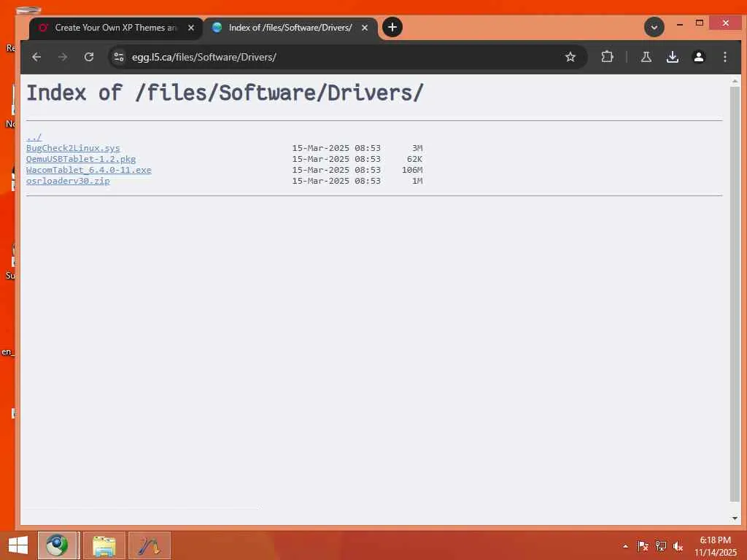The image size is (747, 560).
Task: Open the Extensions puzzle icon
Action: [607, 57]
